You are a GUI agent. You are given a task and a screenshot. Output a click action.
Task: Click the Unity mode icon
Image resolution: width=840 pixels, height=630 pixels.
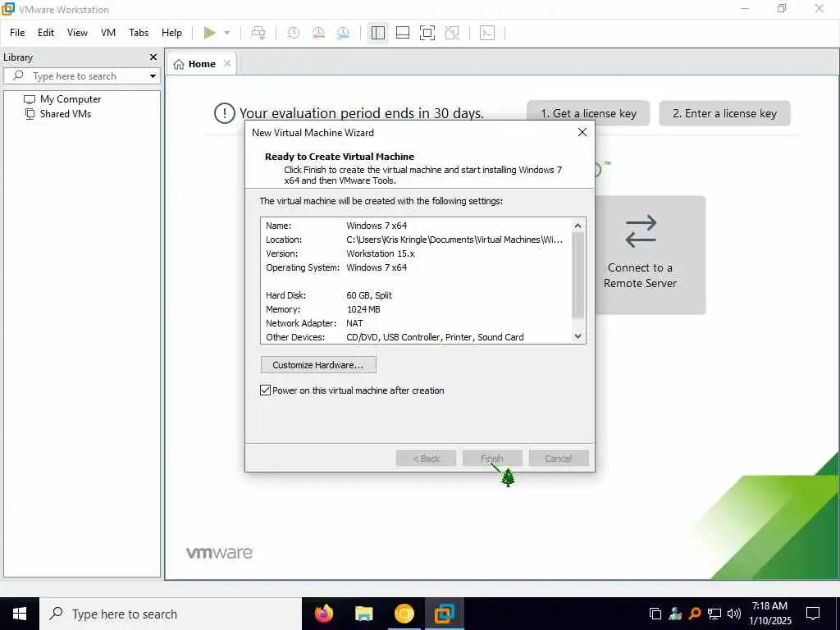452,33
